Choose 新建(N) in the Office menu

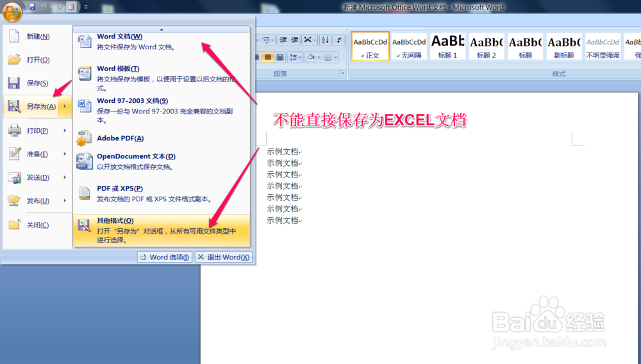37,37
